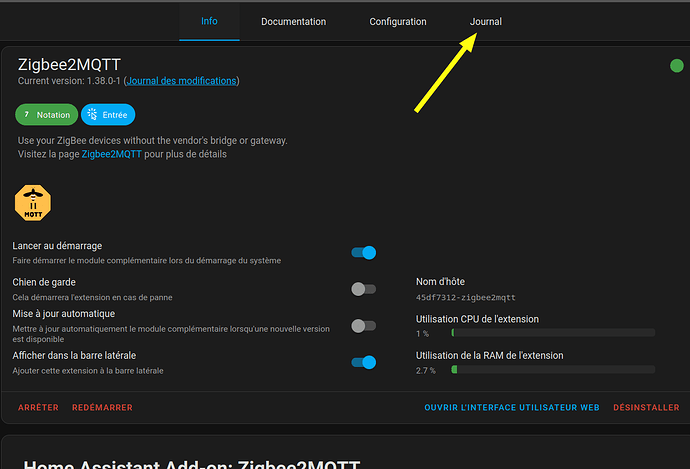
Task: Click the Home Assistant Add-on heading
Action: click(192, 464)
